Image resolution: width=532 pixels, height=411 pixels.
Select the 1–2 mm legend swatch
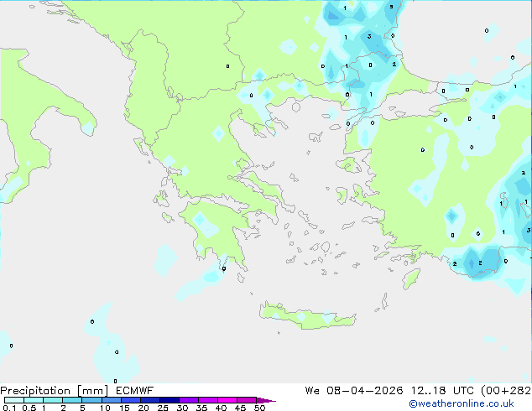[53, 400]
